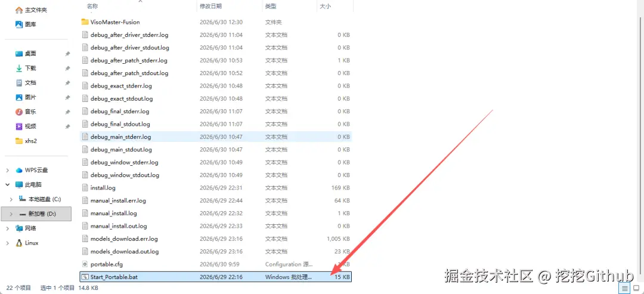The height and width of the screenshot is (294, 644).
Task: Click the Linux penguin icon
Action: [x=19, y=243]
